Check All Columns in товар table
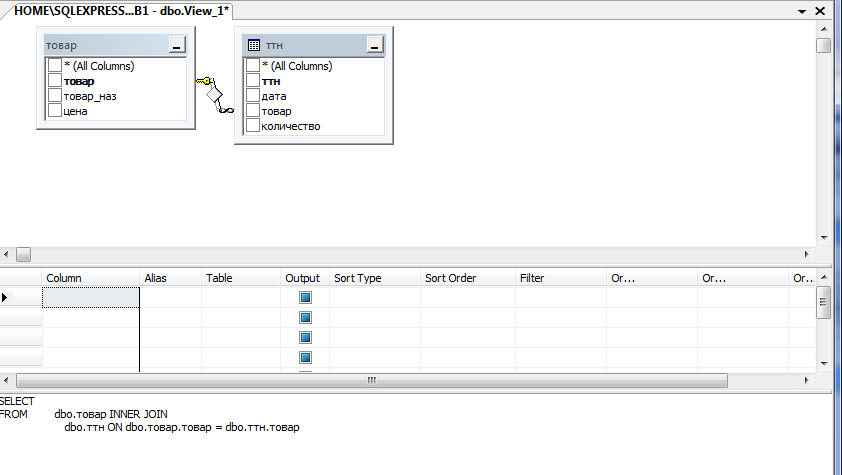Screen dimensions: 842x475 click(x=55, y=65)
